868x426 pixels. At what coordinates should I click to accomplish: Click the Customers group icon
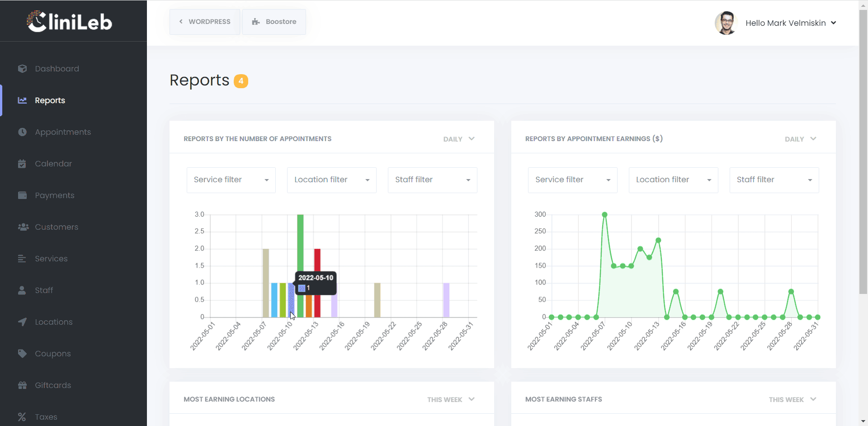pyautogui.click(x=23, y=227)
